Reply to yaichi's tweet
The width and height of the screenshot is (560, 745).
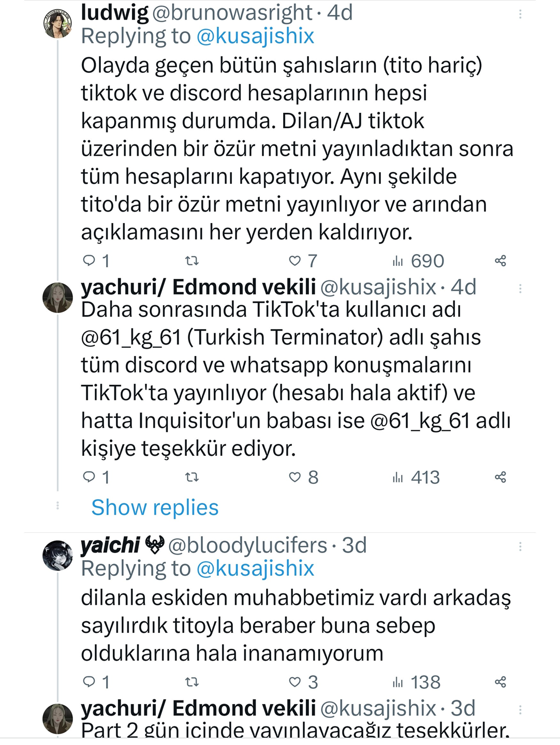pos(90,682)
